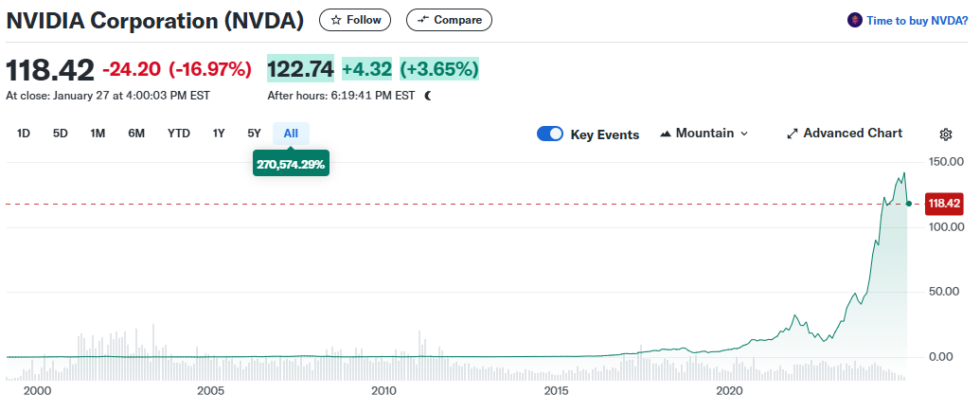Click the purple icon beside Time to buy NVDA

(855, 20)
